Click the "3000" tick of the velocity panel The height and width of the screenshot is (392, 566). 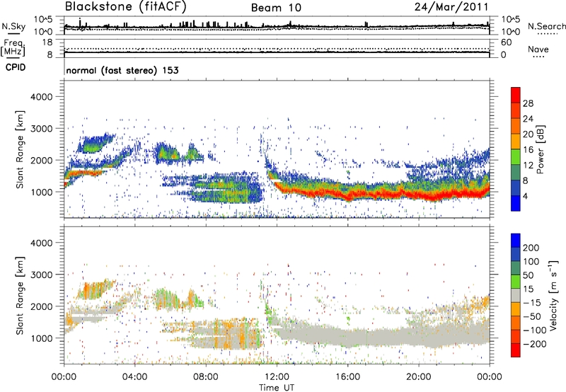coord(42,275)
